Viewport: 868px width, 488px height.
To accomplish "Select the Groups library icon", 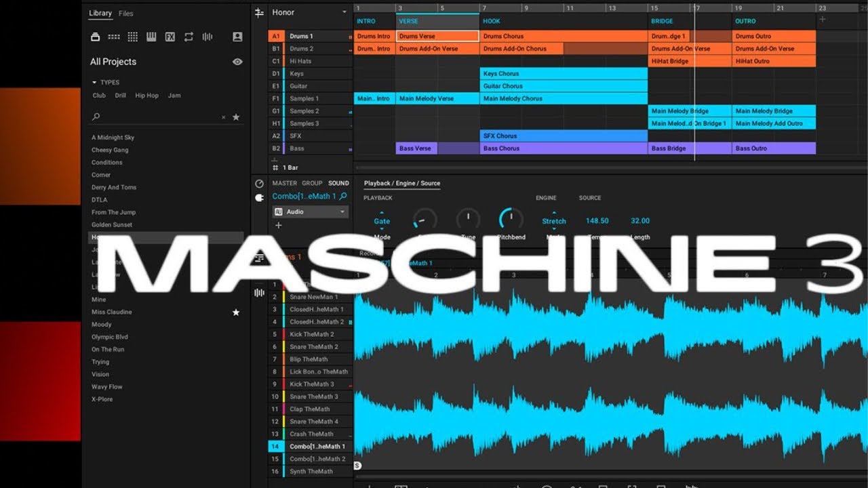I will (114, 37).
